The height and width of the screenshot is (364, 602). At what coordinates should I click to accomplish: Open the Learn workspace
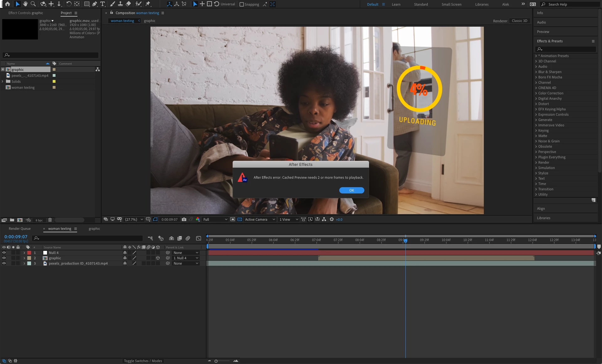[x=396, y=4]
